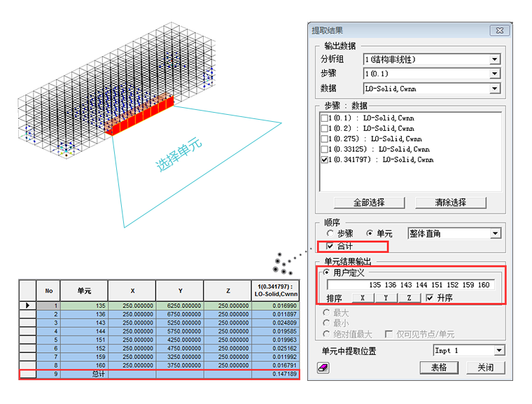
Task: Select the 最小 radio button
Action: [x=326, y=323]
